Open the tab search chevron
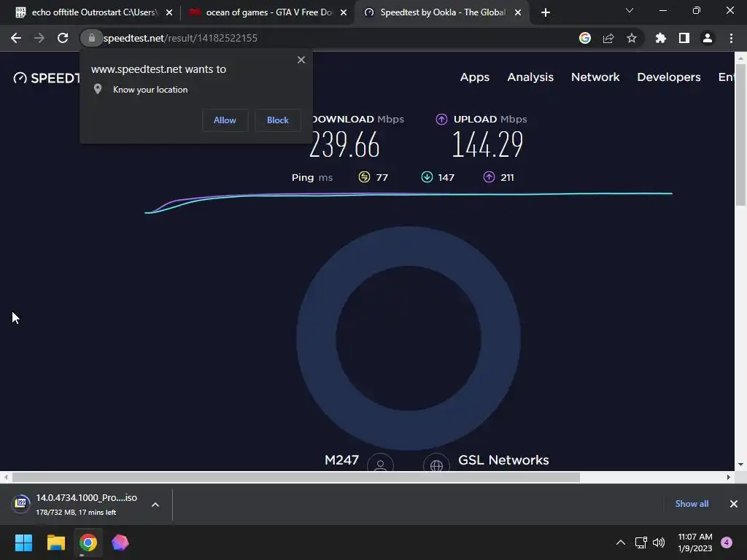Image resolution: width=747 pixels, height=560 pixels. tap(630, 10)
